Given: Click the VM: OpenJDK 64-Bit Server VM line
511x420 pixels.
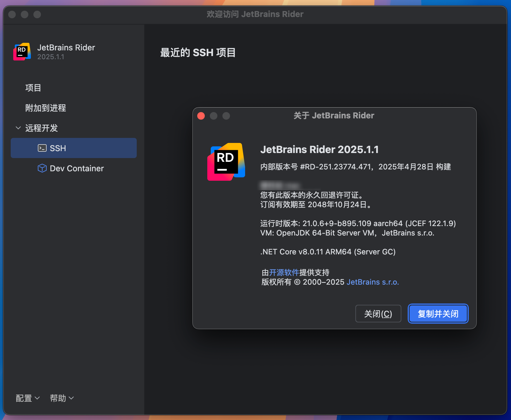Looking at the screenshot, I should click(x=347, y=233).
